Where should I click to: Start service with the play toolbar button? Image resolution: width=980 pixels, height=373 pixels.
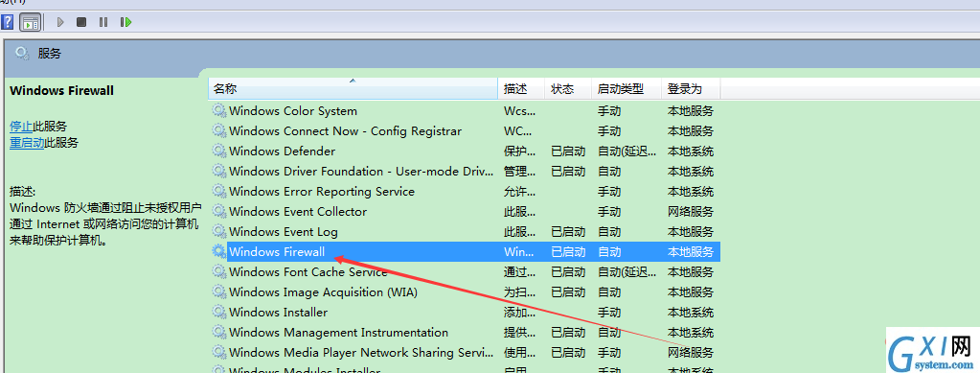[x=60, y=22]
